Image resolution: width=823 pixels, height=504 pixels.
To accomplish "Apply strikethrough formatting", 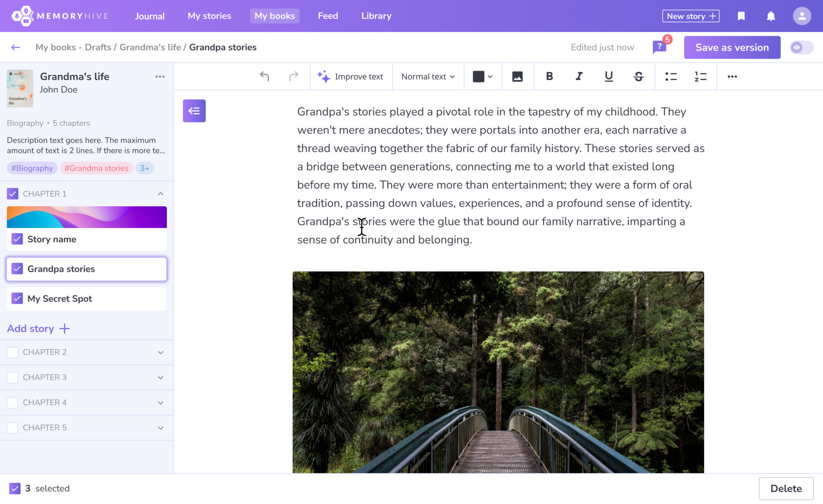I will click(x=638, y=76).
